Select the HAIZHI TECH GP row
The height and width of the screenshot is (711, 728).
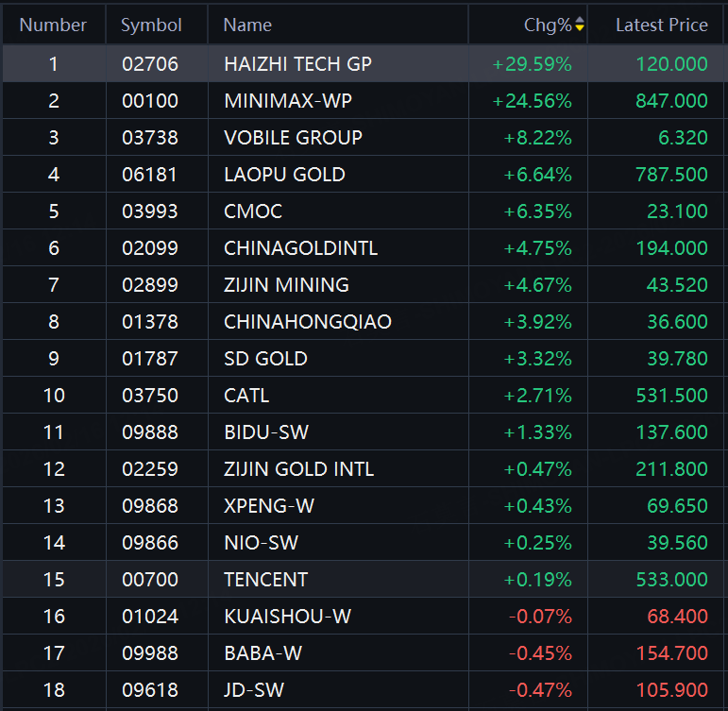[297, 64]
